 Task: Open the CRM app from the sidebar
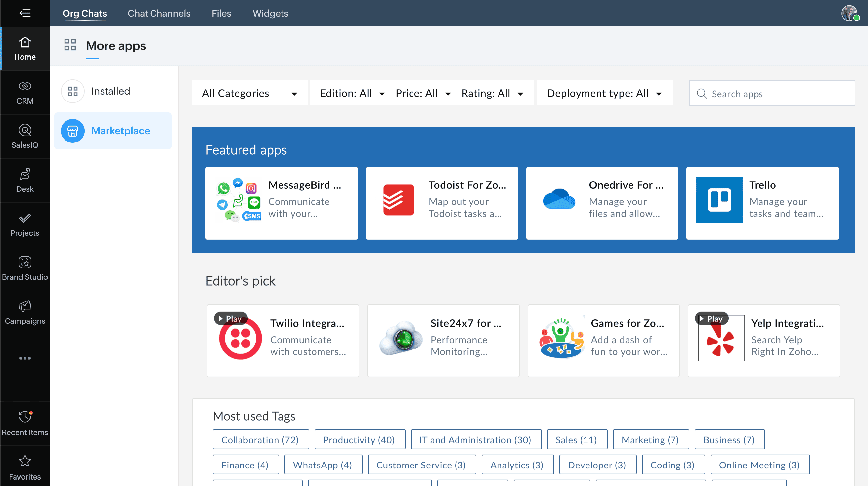pos(24,93)
